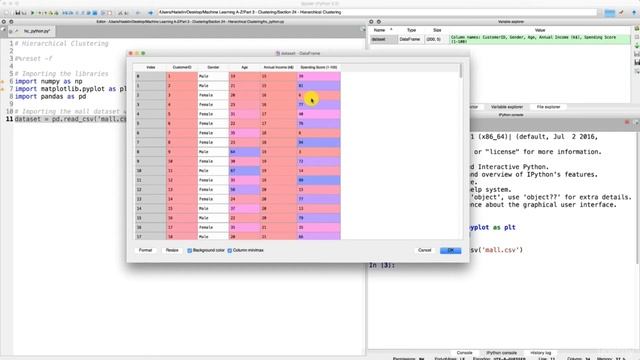This screenshot has height=360, width=640.
Task: Click the browse working directory icon
Action: tap(609, 13)
